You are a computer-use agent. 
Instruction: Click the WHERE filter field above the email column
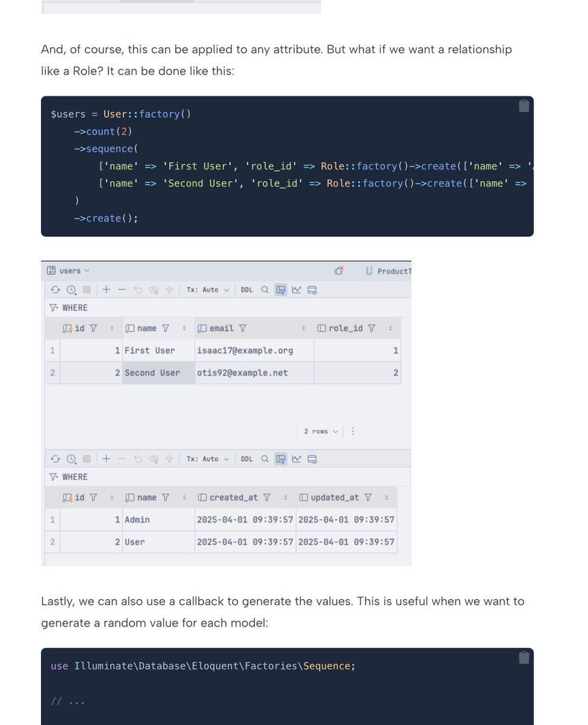(228, 308)
